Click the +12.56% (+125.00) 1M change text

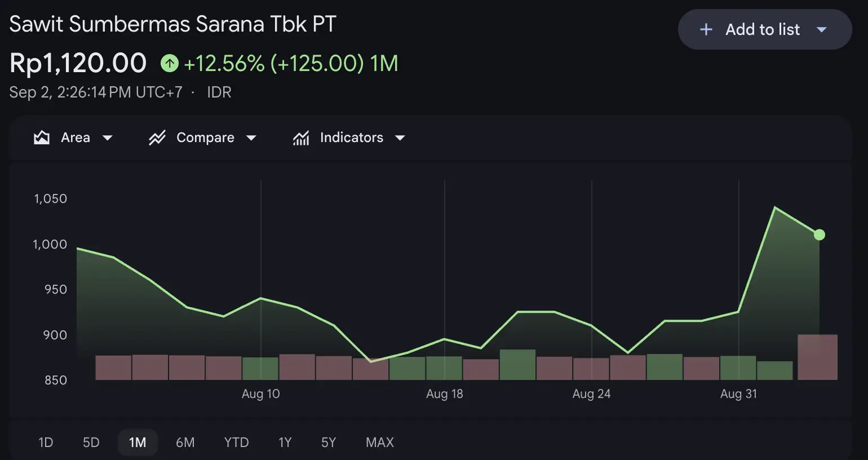[x=291, y=63]
